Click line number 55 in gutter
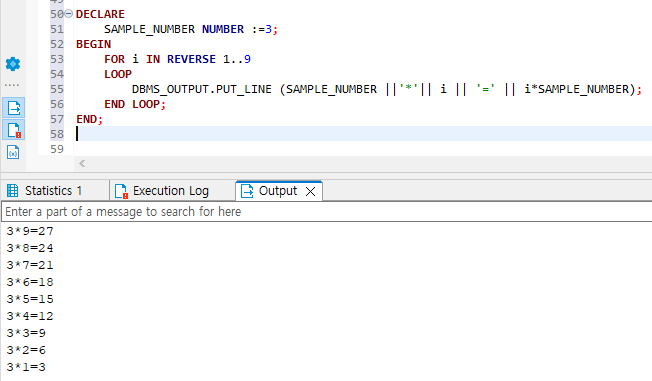Viewport: 652px width, 381px height. click(57, 89)
